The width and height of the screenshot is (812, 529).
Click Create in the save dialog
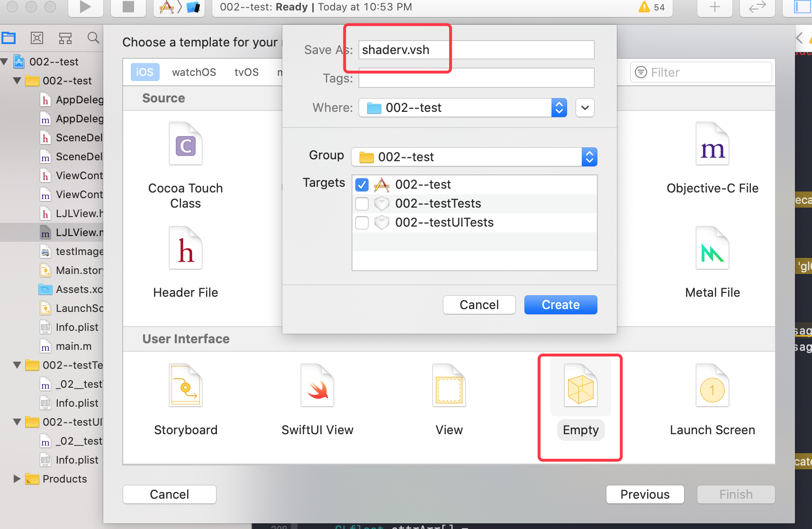(x=561, y=305)
